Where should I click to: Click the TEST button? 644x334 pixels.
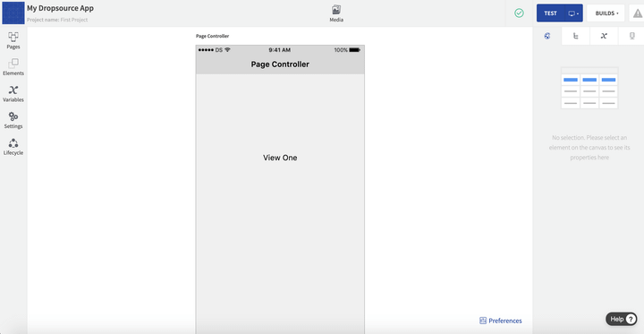550,13
